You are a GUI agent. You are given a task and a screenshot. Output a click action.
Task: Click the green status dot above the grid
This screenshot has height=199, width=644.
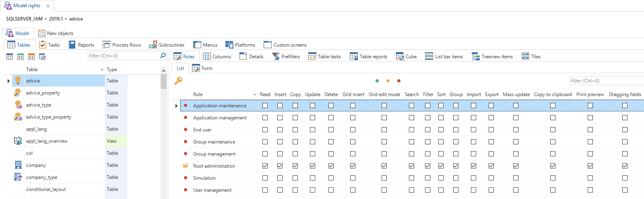(x=377, y=81)
